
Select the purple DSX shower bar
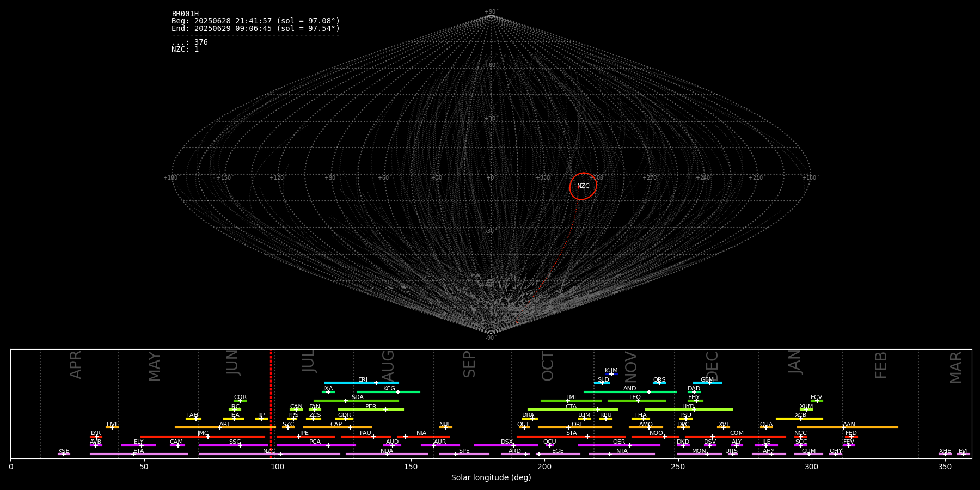(506, 445)
